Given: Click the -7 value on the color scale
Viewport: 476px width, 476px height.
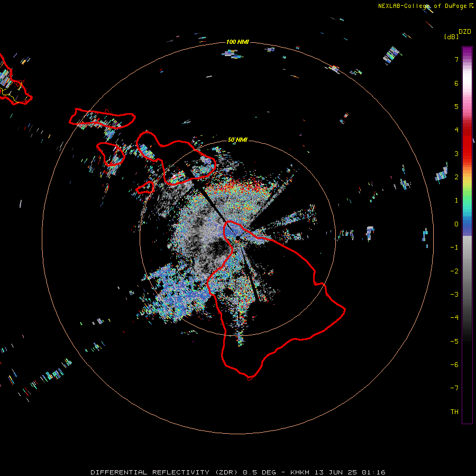Looking at the screenshot, I should [x=454, y=388].
